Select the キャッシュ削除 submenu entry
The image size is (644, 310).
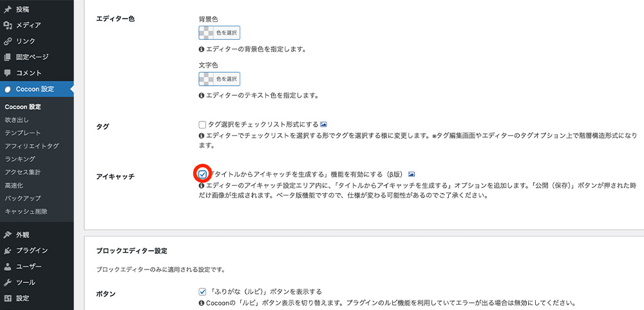(26, 211)
